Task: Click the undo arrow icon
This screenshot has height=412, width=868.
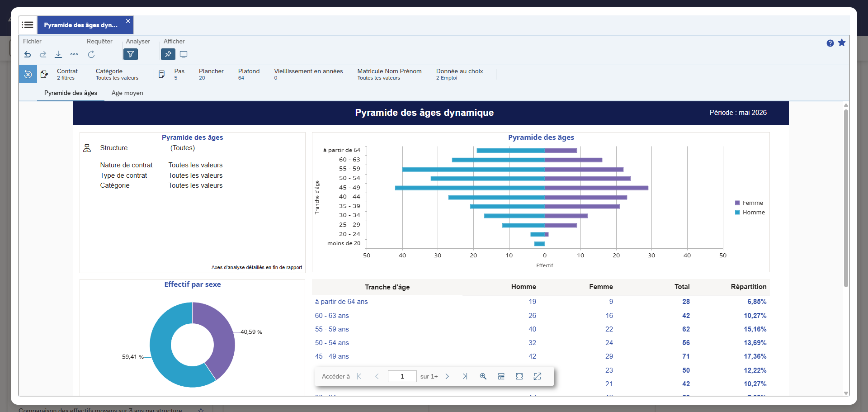Action: (x=28, y=54)
